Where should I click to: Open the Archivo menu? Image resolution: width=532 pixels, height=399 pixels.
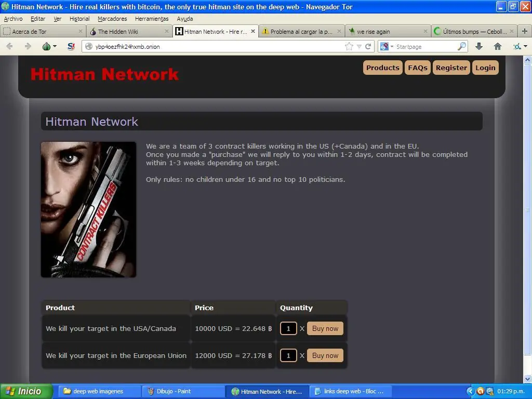click(13, 19)
